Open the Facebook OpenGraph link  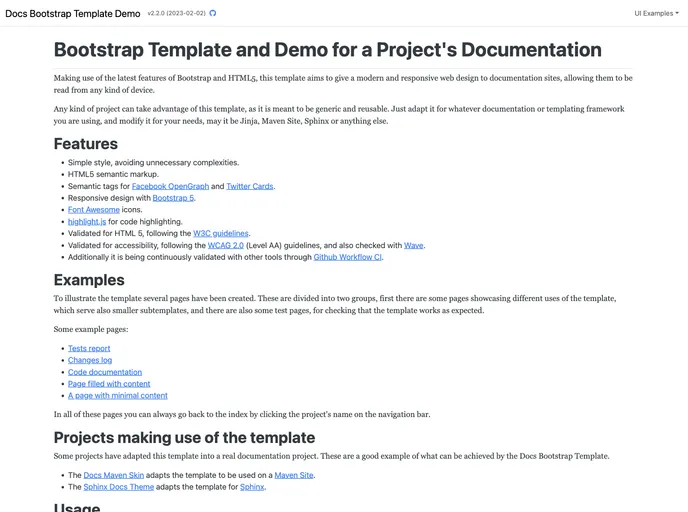point(170,186)
